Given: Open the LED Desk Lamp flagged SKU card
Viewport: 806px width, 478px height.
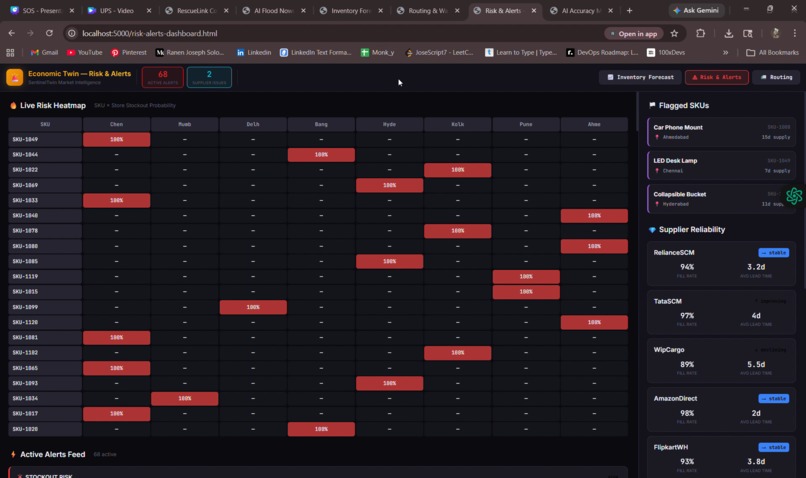Looking at the screenshot, I should [721, 165].
